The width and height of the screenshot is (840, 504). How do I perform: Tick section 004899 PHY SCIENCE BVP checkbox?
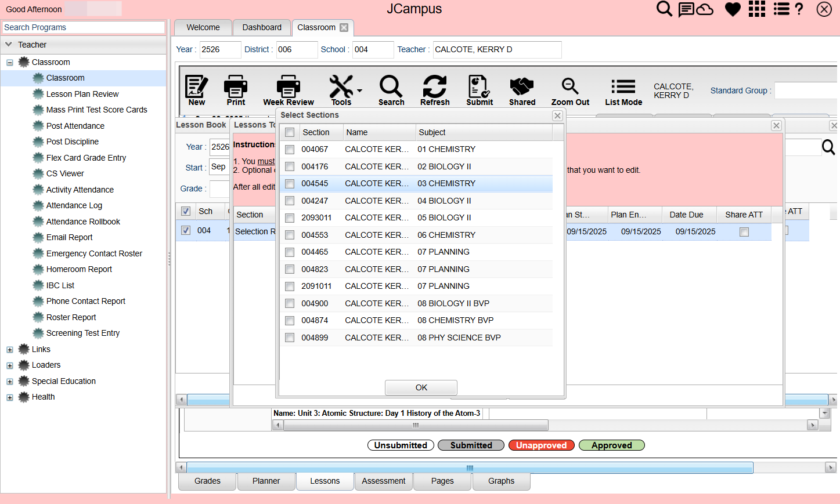290,338
